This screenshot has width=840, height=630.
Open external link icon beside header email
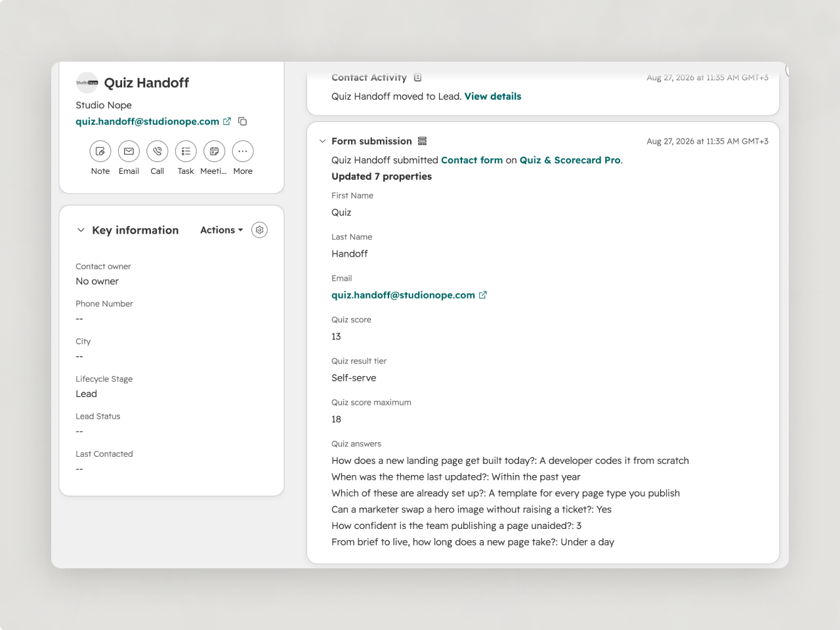coord(227,121)
